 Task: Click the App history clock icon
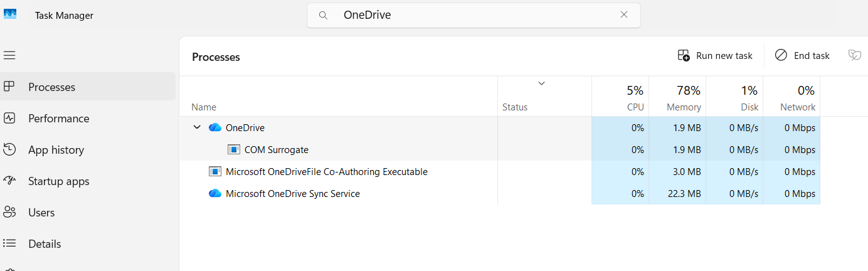9,149
